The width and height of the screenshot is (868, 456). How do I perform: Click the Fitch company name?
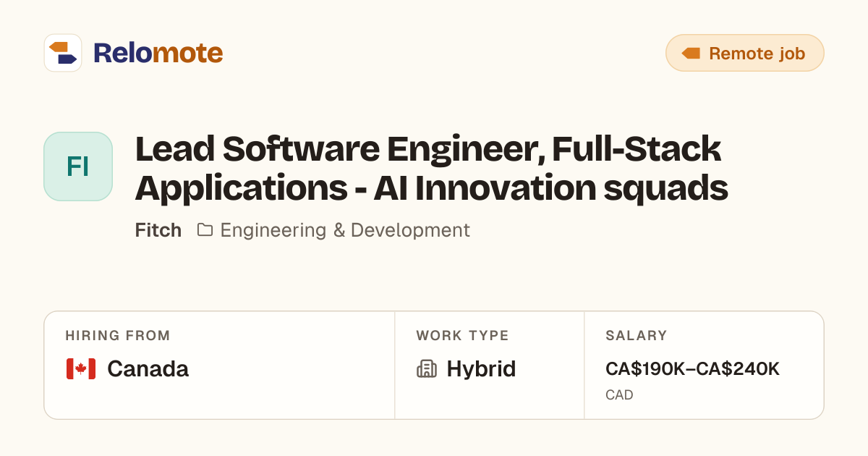click(x=158, y=230)
